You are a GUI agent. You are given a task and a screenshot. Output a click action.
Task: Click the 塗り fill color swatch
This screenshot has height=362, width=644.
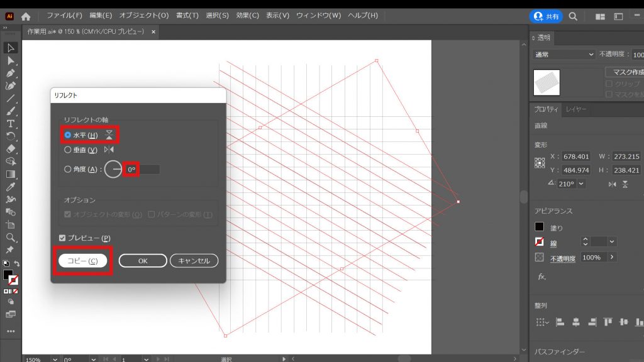pyautogui.click(x=539, y=226)
